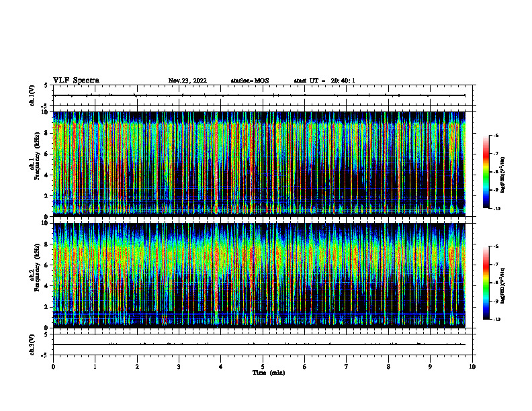
Task: Click the ch.1 frequency tick label "8"
Action: click(47, 133)
